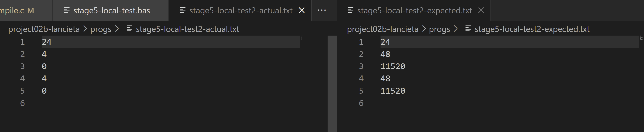
Task: Expand chevron after progs in right breadcrumb
Action: pyautogui.click(x=456, y=29)
